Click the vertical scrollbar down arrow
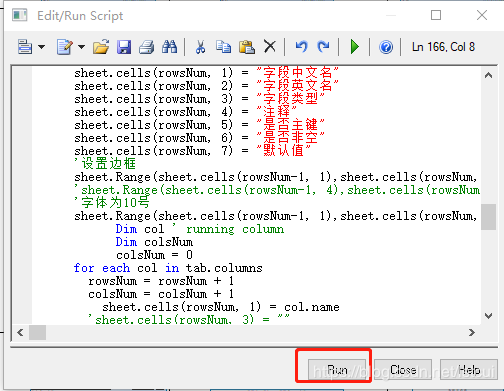The height and width of the screenshot is (391, 504). click(488, 315)
